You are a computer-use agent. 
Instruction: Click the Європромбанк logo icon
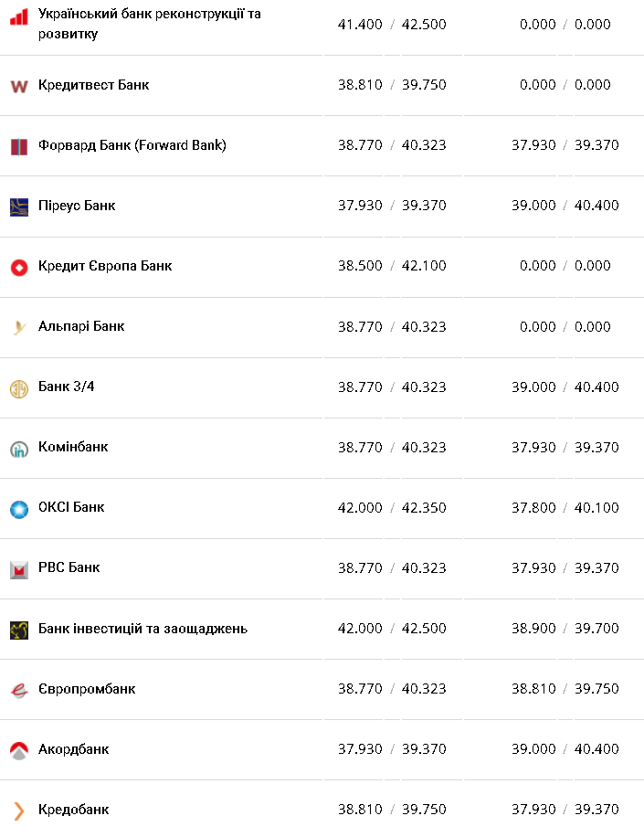19,690
